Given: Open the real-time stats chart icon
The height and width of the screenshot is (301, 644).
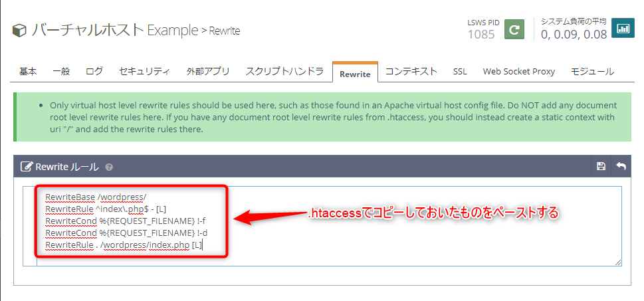Looking at the screenshot, I should [x=623, y=29].
